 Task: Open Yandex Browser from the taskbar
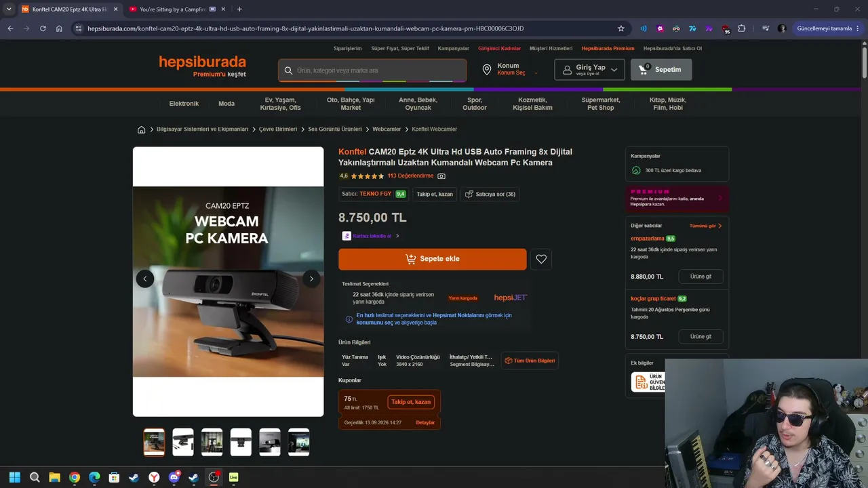154,477
